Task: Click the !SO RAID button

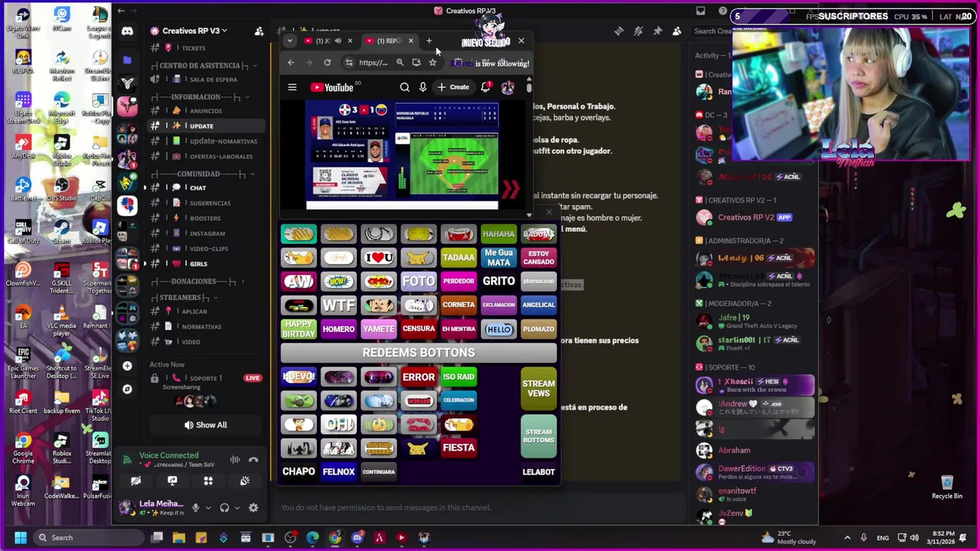Action: tap(459, 377)
